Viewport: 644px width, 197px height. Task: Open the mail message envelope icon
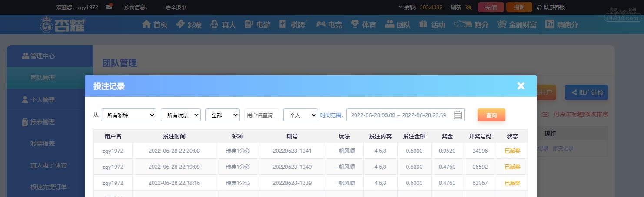tap(109, 7)
